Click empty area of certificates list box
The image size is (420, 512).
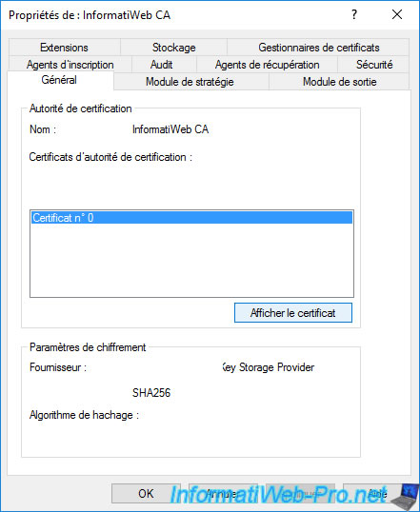tap(191, 260)
